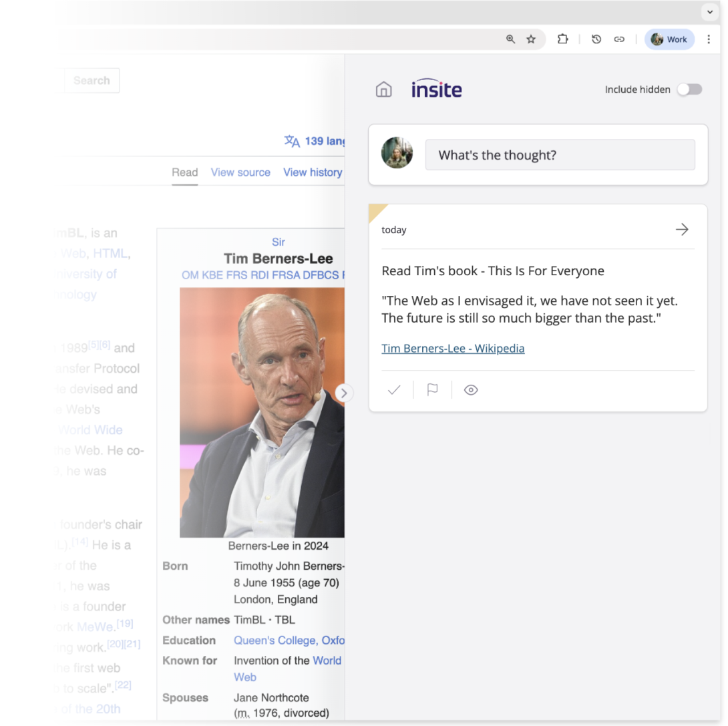Open the Queen's College, Oxford link

pos(289,640)
